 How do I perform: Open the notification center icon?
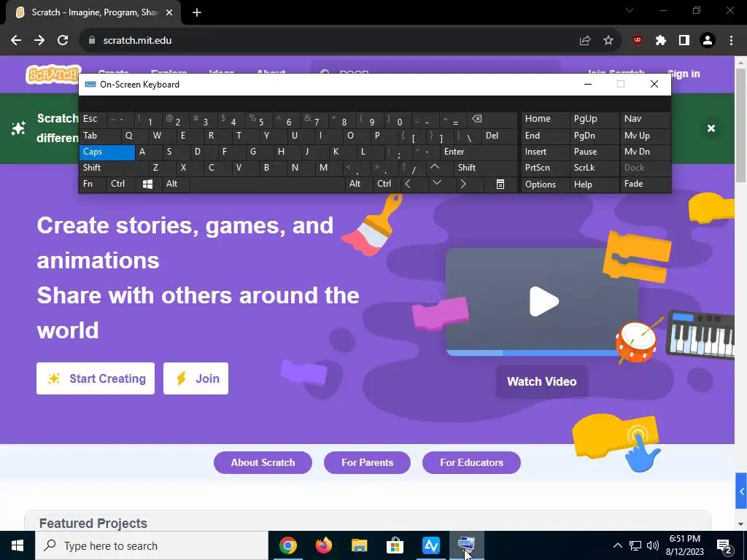click(724, 545)
